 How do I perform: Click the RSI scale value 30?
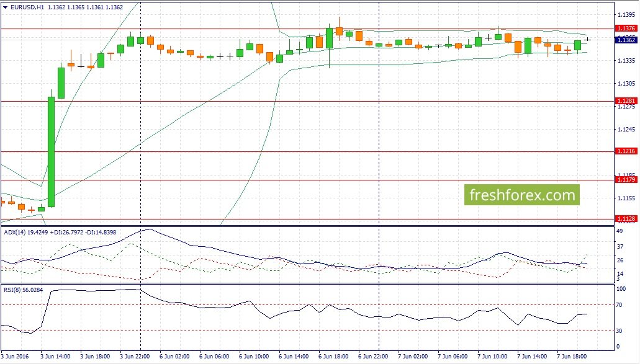click(619, 331)
